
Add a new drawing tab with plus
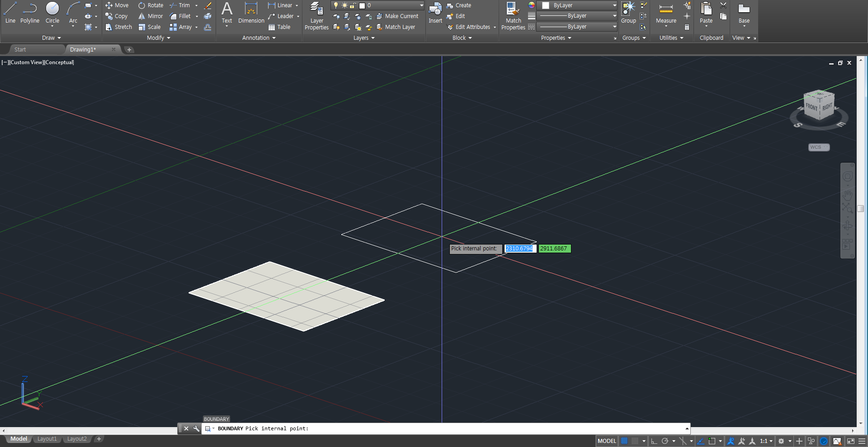(x=129, y=50)
